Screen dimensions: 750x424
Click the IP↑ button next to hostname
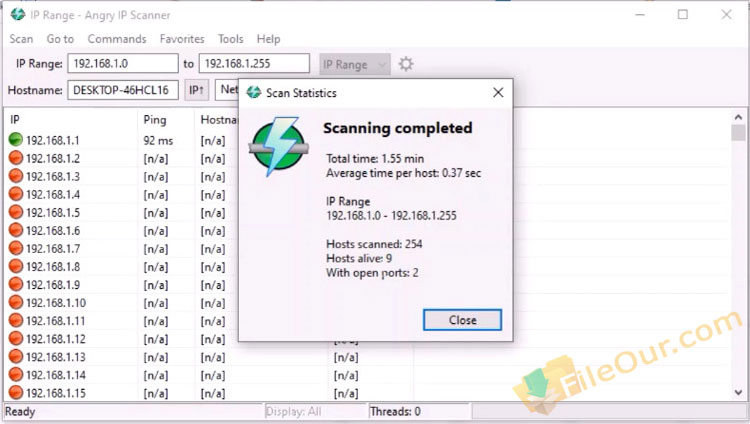197,90
